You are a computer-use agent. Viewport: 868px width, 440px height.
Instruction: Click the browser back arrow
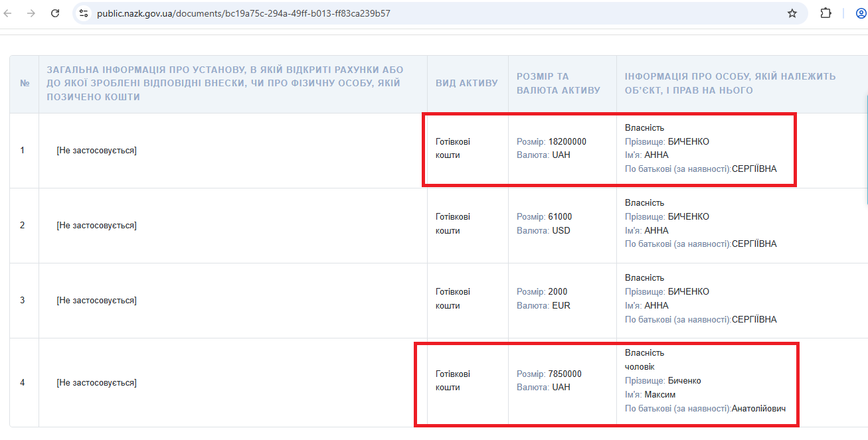point(8,13)
